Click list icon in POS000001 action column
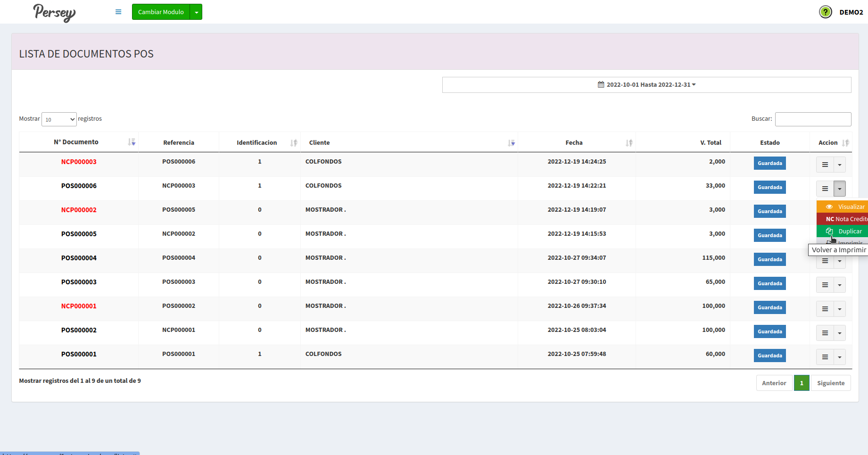This screenshot has width=868, height=455. coord(825,357)
